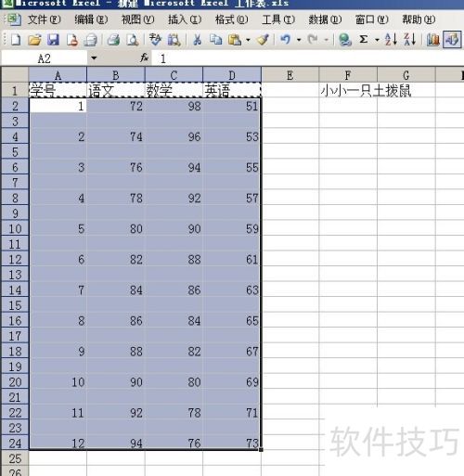
Task: Open the 视图(V) menu
Action: tap(137, 19)
